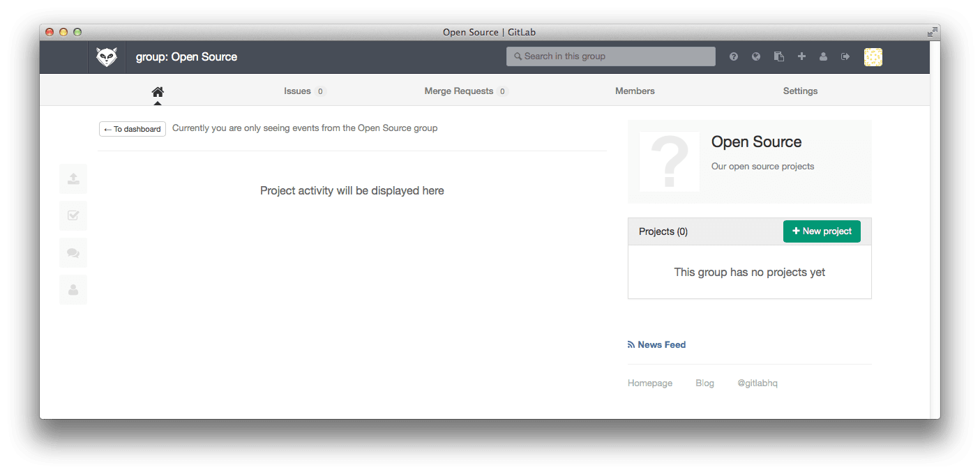Click the To dashboard button
Image resolution: width=980 pixels, height=474 pixels.
(x=133, y=129)
